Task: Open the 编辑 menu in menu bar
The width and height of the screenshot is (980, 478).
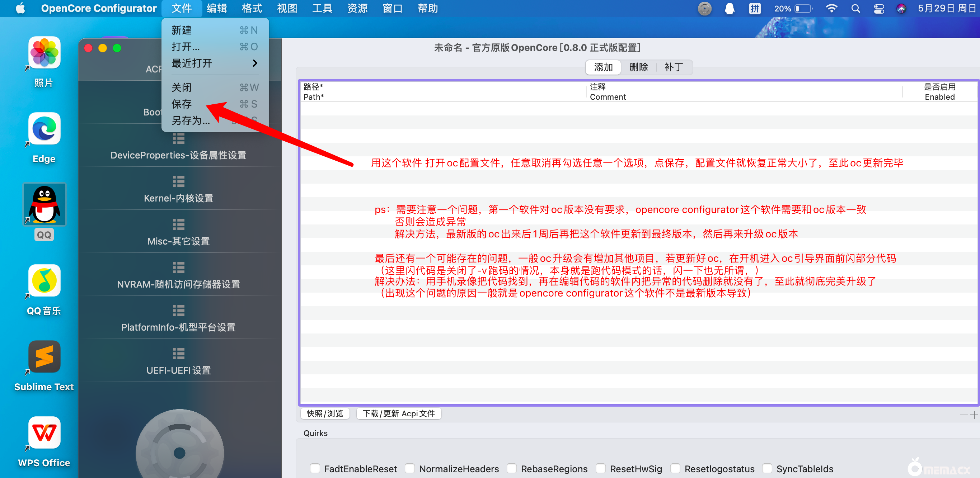Action: pyautogui.click(x=216, y=8)
